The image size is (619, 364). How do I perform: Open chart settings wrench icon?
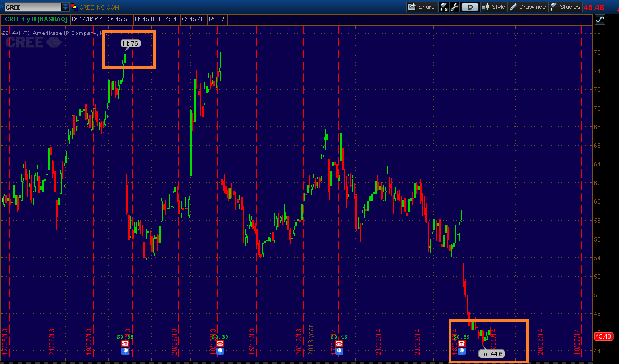pos(454,7)
